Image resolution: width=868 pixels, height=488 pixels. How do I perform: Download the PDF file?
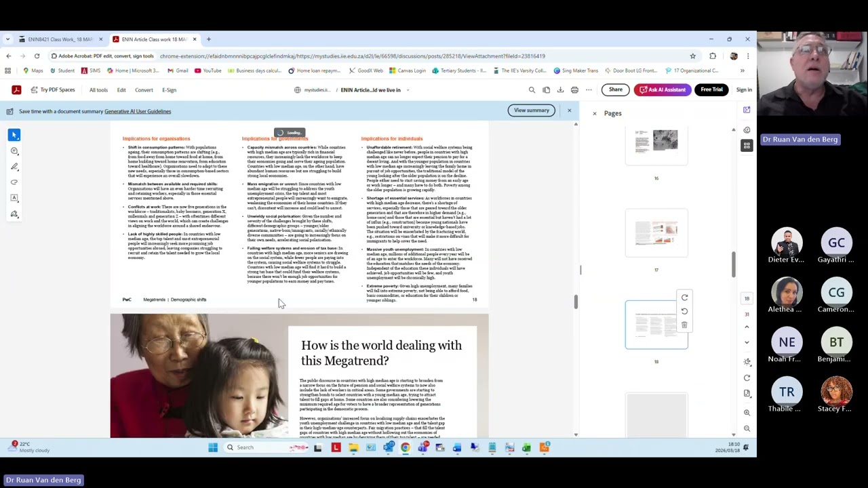560,89
